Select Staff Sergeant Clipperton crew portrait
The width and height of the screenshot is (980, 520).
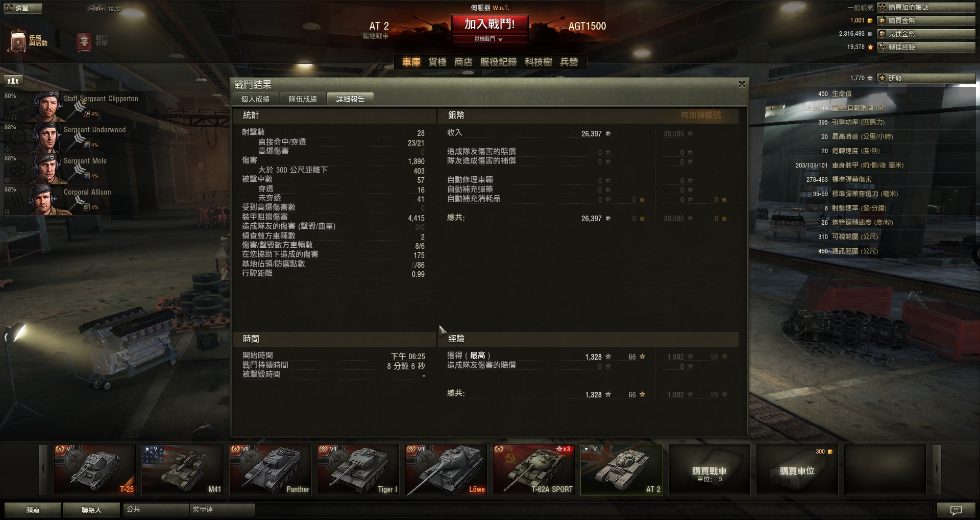48,106
